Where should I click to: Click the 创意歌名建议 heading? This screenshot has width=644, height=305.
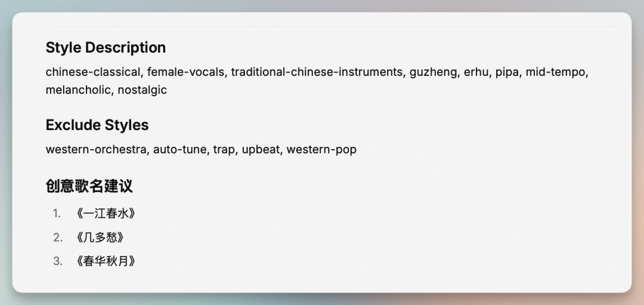[x=89, y=186]
